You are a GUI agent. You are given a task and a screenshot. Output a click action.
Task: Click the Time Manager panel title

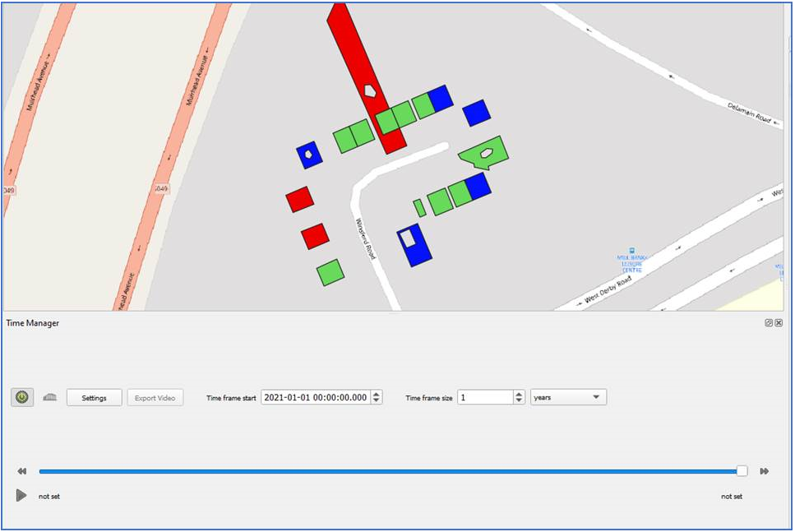click(32, 323)
